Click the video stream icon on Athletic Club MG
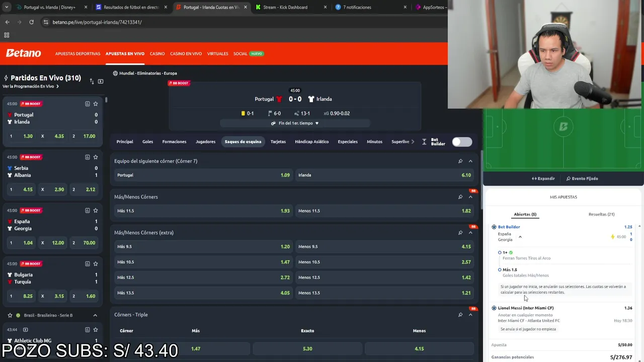 pos(26,330)
